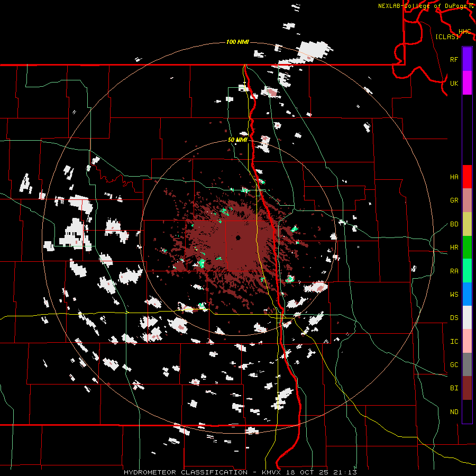
Task: Click the DS legend label
Action: 454,317
